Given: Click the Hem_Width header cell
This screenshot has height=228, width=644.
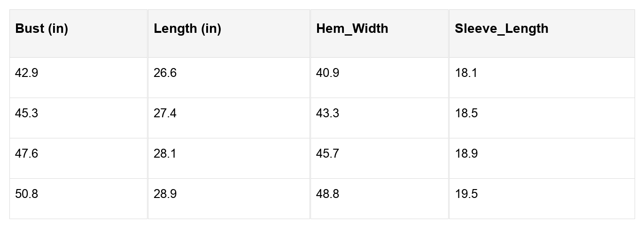Looking at the screenshot, I should 352,29.
